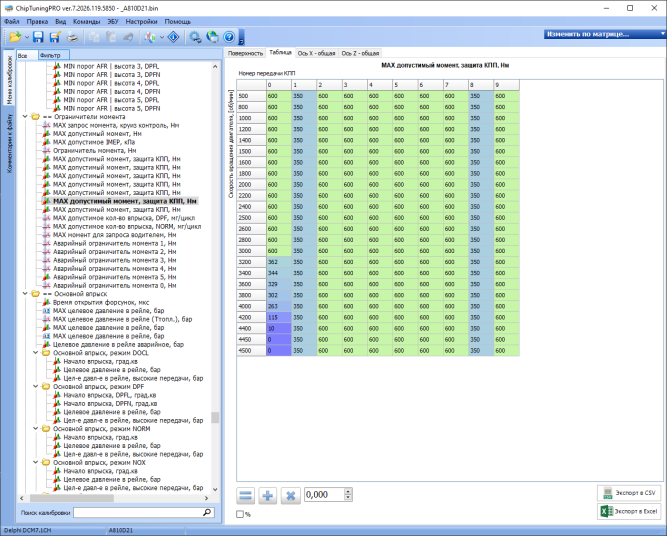Screen dimensions: 667x536
Task: Click the equals set-value button below the table
Action: coord(245,496)
